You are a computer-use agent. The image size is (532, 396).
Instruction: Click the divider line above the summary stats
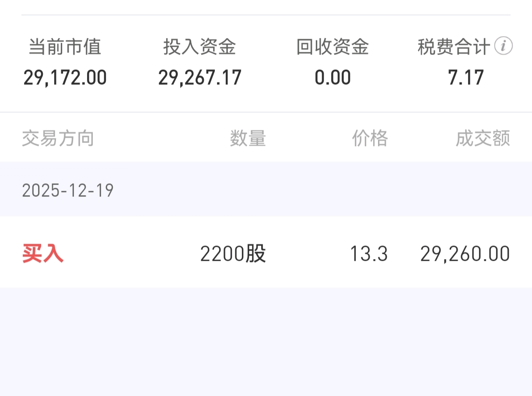pyautogui.click(x=266, y=15)
